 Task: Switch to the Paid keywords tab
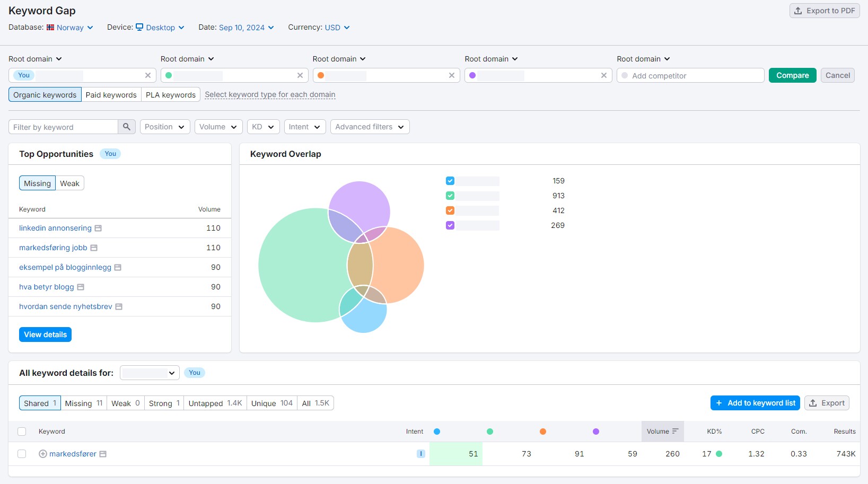(111, 95)
